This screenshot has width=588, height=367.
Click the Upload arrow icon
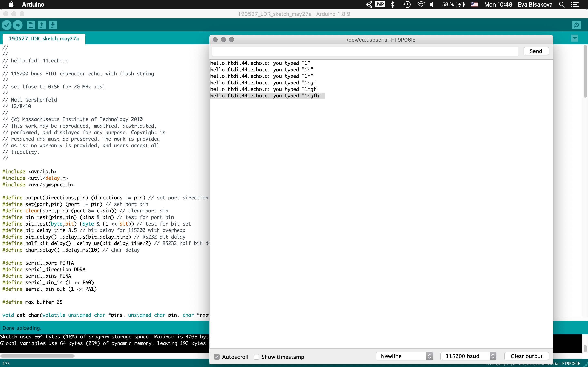coord(18,25)
